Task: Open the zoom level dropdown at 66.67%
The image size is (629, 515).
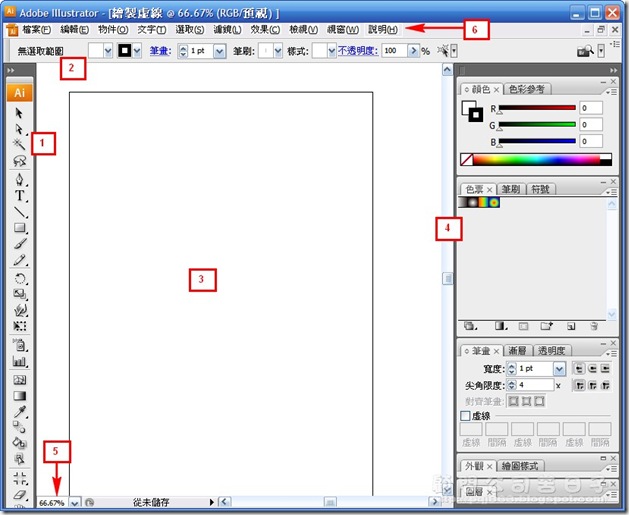Action: tap(75, 502)
